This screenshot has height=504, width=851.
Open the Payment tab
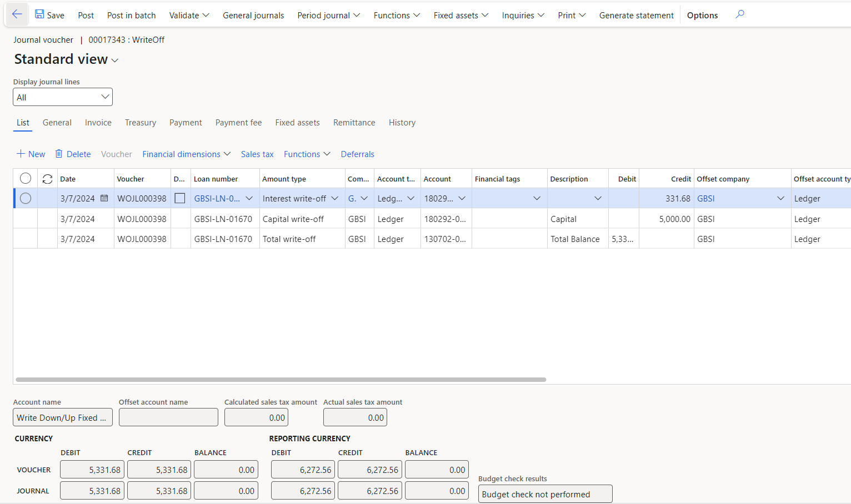click(186, 123)
